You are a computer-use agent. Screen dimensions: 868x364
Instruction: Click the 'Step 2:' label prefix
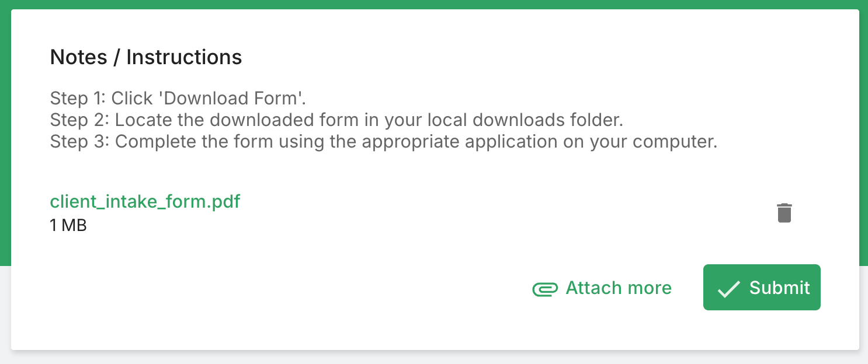[79, 120]
